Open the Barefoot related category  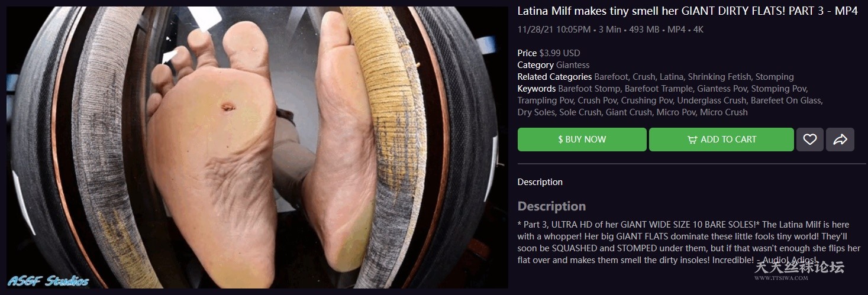pos(611,77)
